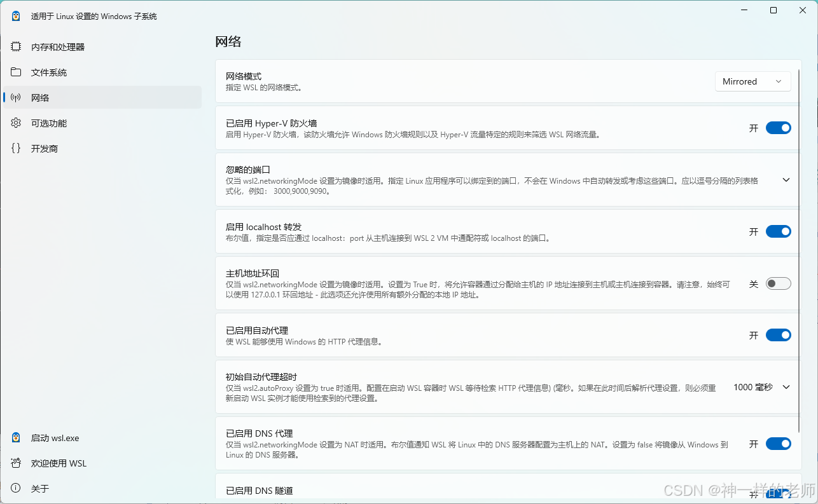The image size is (818, 504).
Task: Click the 忽略的端口 setting title
Action: click(x=248, y=170)
